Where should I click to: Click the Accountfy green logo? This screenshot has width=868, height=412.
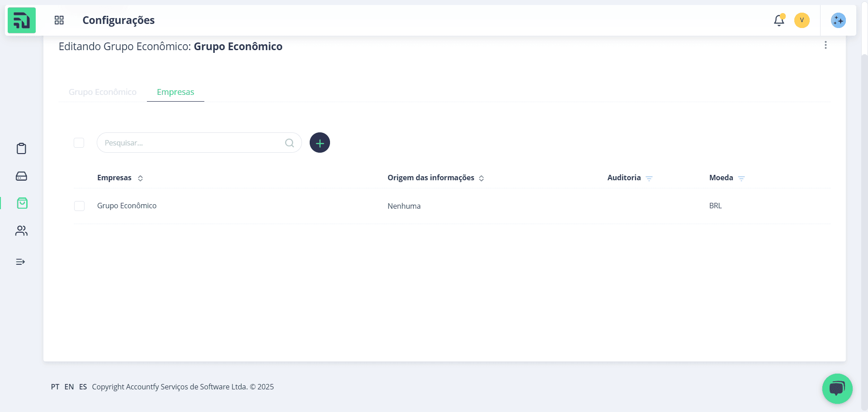click(22, 20)
